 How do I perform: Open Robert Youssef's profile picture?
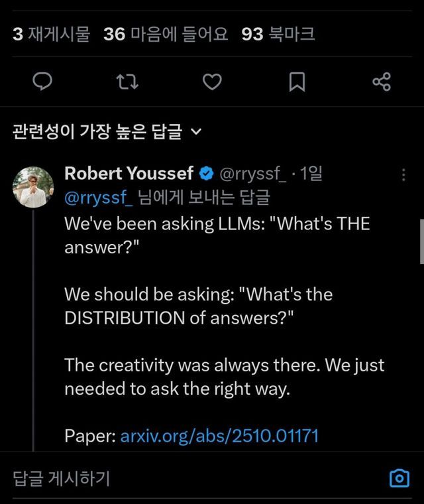pyautogui.click(x=32, y=187)
